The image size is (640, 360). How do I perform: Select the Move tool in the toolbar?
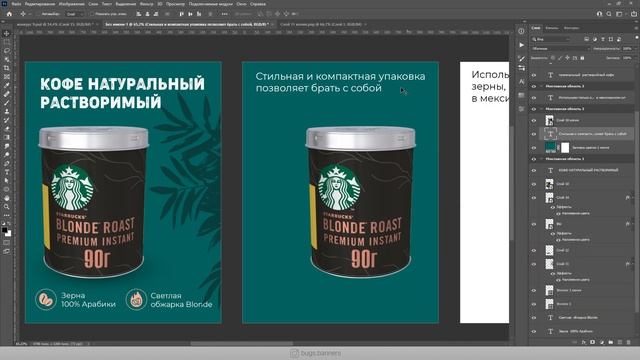click(7, 33)
